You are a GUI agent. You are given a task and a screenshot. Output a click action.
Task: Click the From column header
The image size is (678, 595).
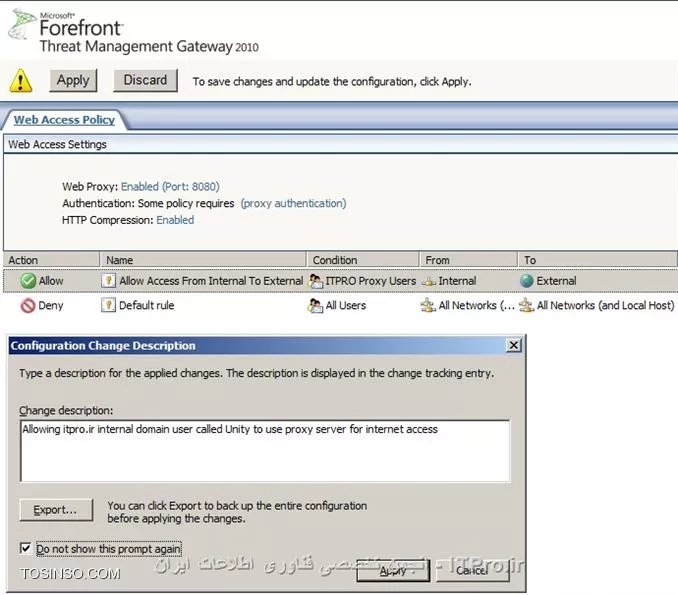[468, 260]
